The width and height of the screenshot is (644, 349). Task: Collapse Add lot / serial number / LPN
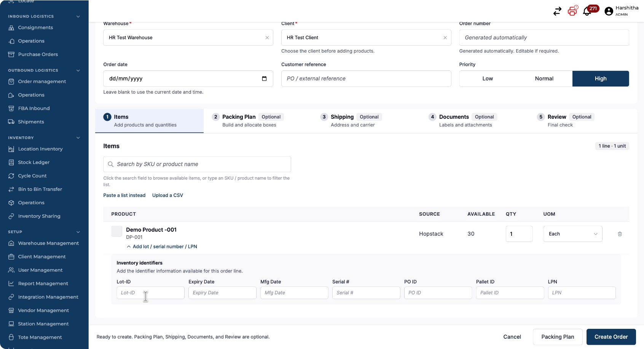click(x=162, y=247)
